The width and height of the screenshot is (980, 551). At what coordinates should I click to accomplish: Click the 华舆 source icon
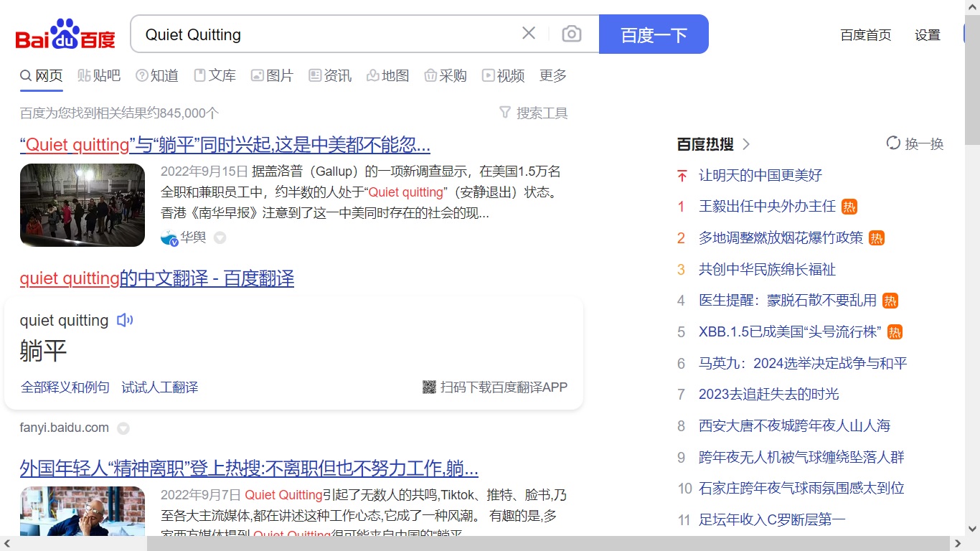click(x=169, y=238)
